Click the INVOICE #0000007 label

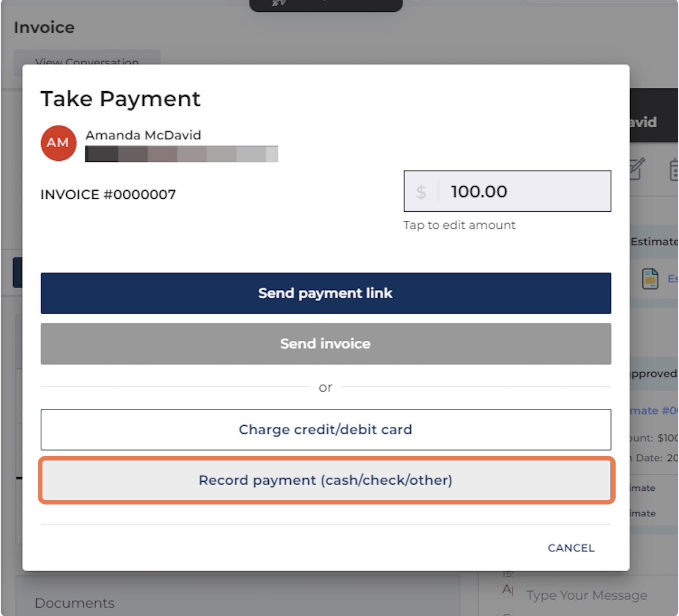pyautogui.click(x=108, y=195)
